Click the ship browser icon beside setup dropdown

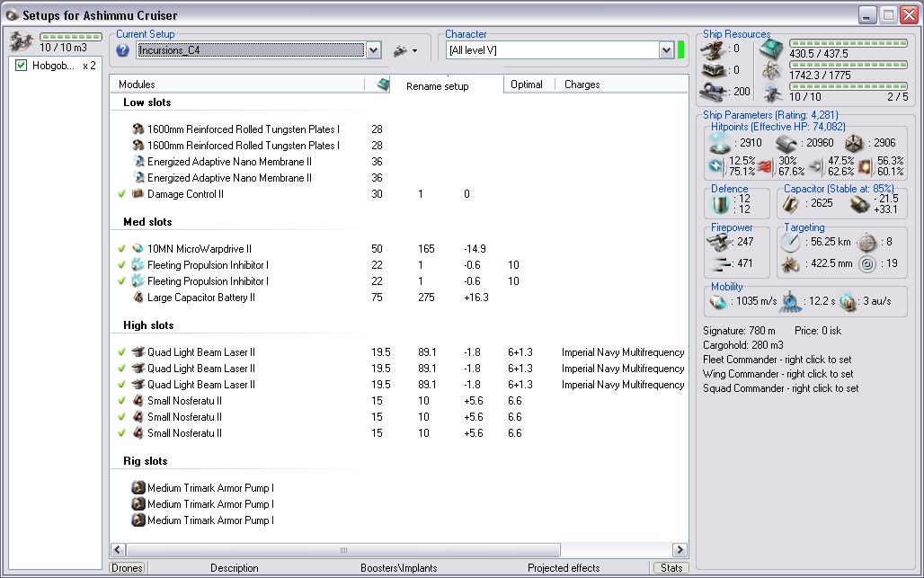click(x=400, y=51)
